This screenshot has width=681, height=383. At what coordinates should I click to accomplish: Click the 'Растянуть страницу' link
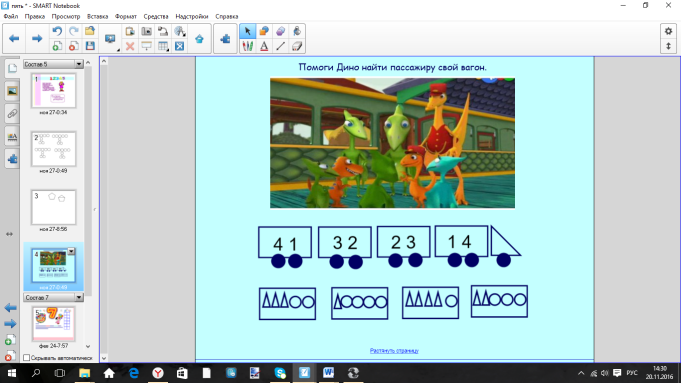click(x=394, y=350)
